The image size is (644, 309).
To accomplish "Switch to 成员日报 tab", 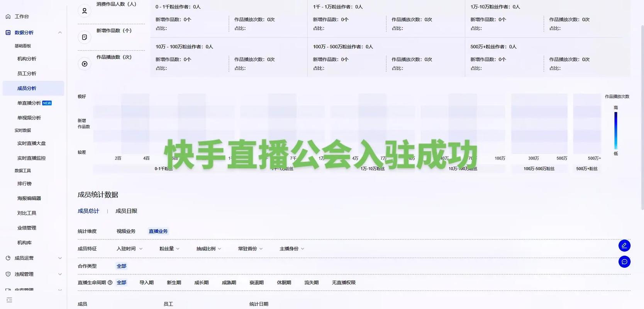I will (126, 211).
